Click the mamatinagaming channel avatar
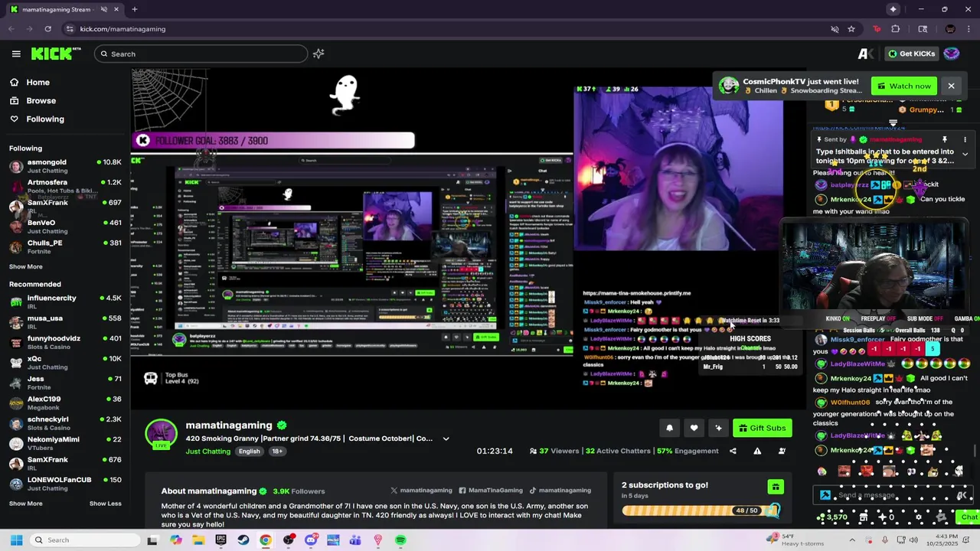The width and height of the screenshot is (980, 551). pos(162,434)
